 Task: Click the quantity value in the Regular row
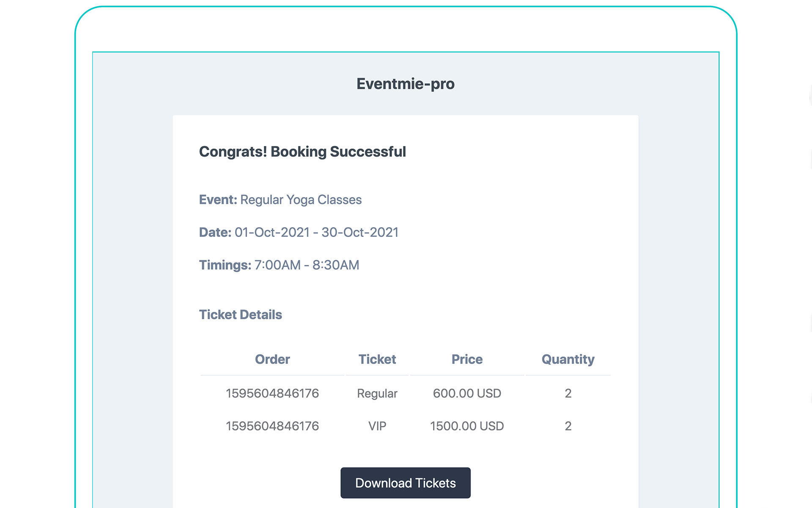[568, 393]
